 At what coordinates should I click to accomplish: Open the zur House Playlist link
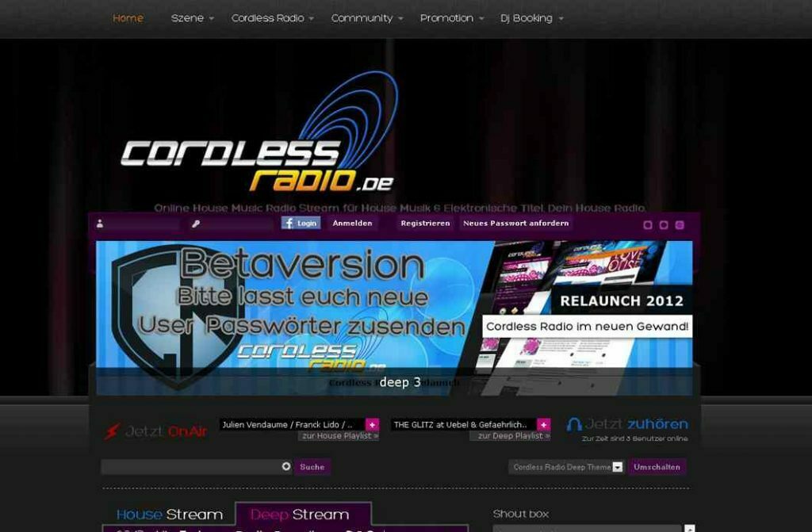pos(339,436)
